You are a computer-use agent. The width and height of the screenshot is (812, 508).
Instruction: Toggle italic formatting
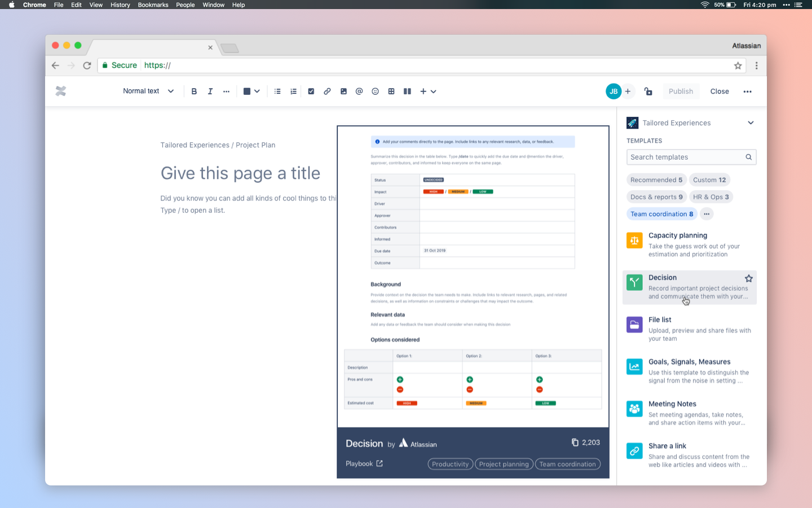pyautogui.click(x=210, y=91)
